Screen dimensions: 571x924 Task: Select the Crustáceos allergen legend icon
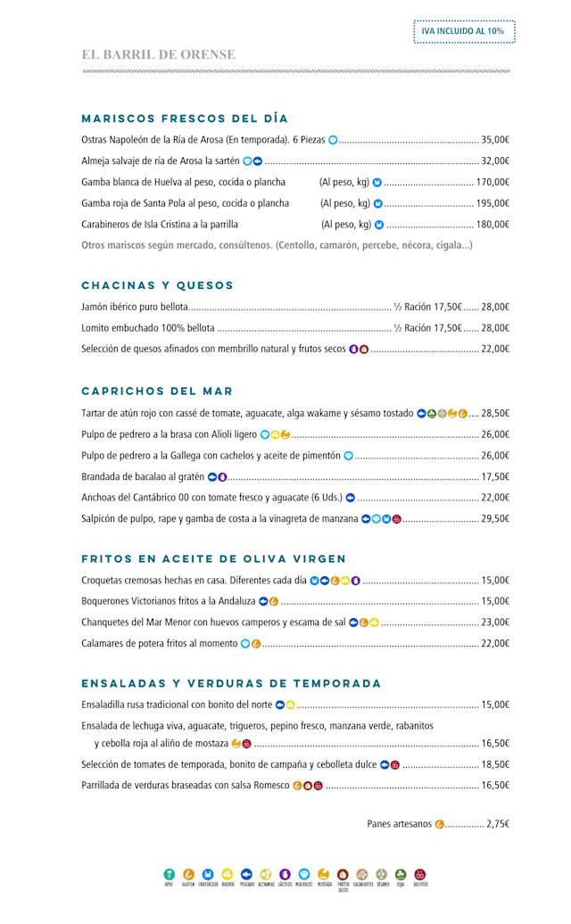[208, 874]
